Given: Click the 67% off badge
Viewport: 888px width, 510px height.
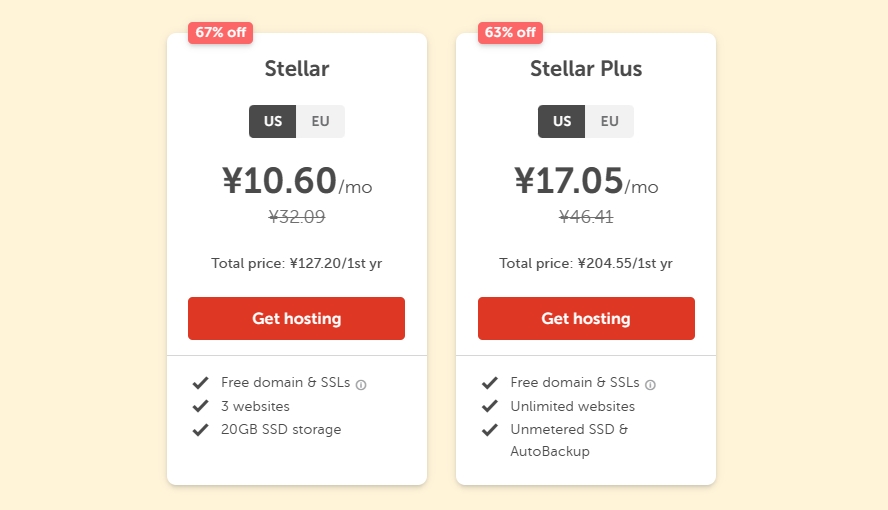Looking at the screenshot, I should (x=220, y=32).
